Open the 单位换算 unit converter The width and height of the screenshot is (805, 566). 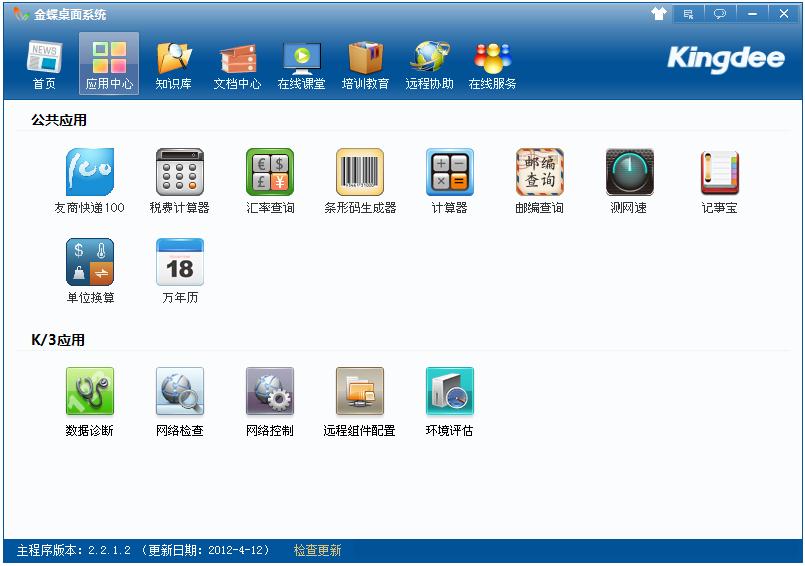pyautogui.click(x=90, y=262)
